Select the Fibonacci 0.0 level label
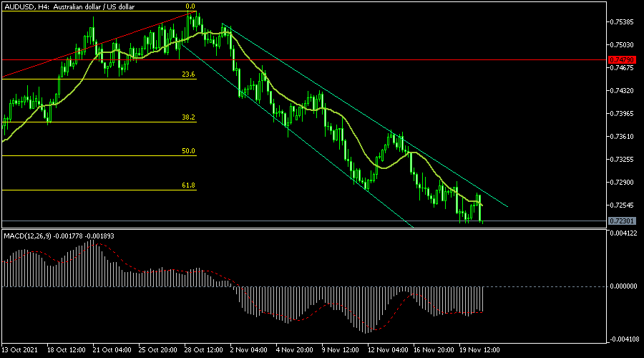Image resolution: width=644 pixels, height=358 pixels. (x=190, y=6)
